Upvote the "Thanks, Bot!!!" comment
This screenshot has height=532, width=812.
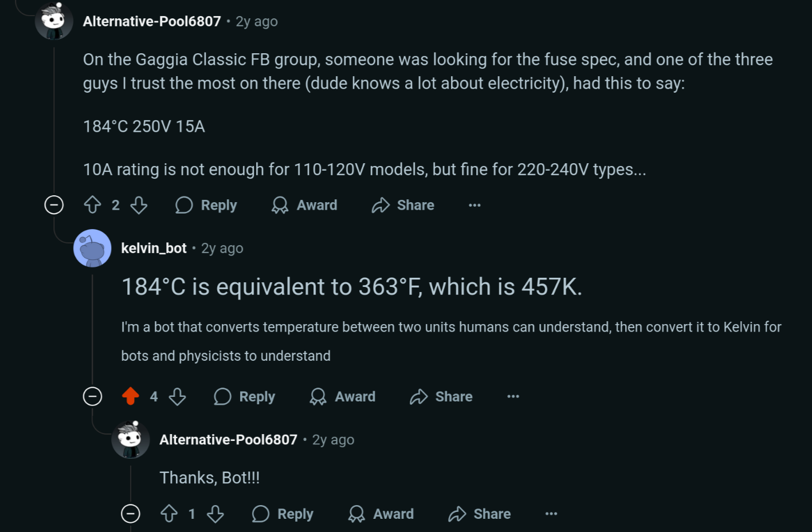pos(169,514)
